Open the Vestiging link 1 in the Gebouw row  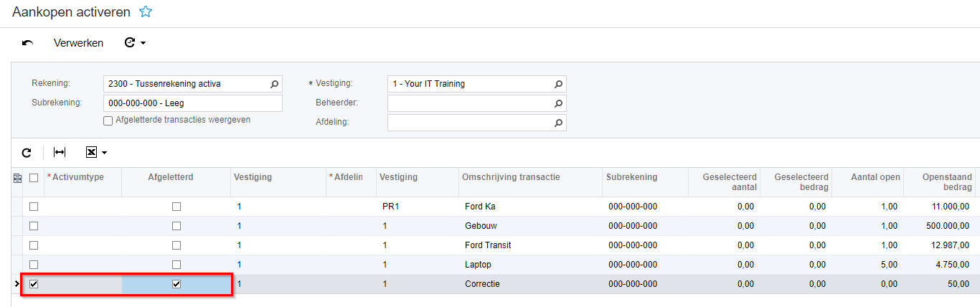[x=239, y=226]
